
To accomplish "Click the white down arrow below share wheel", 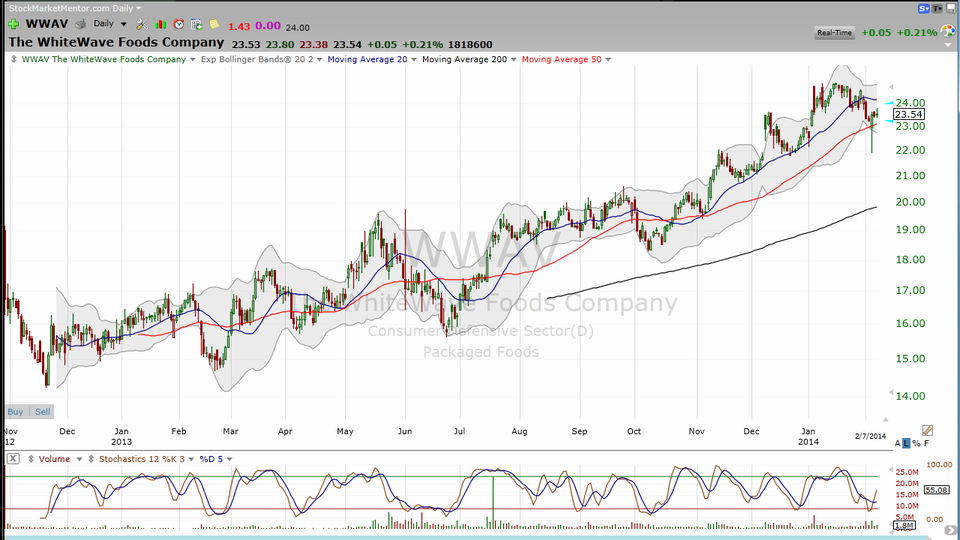I will [x=947, y=43].
